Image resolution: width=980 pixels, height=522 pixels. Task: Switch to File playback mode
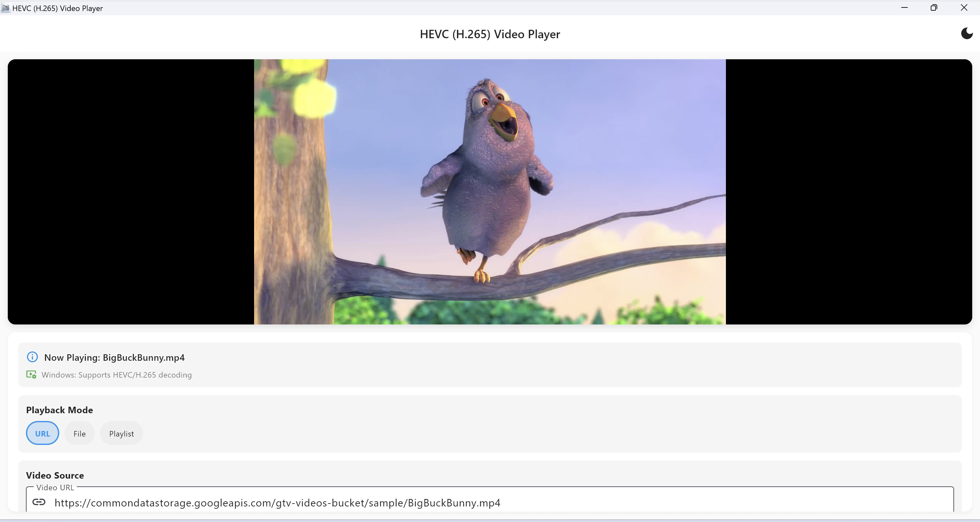click(79, 433)
